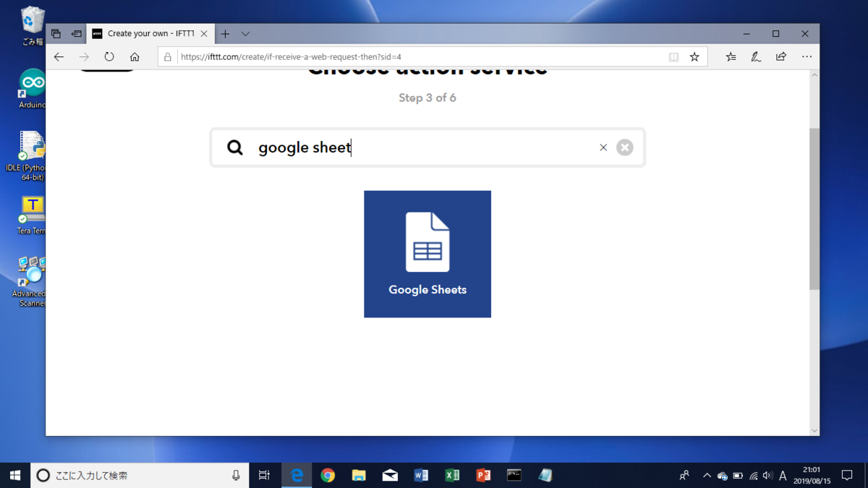Click the IME 'A' input indicator
868x488 pixels.
click(x=783, y=476)
